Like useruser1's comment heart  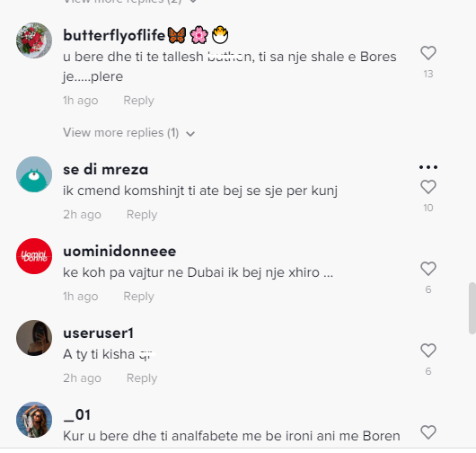coord(428,351)
